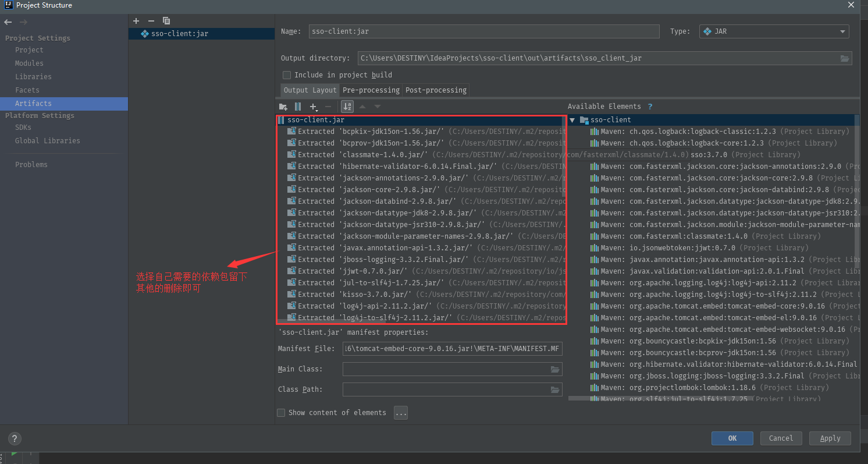
Task: Click the artifact Name field
Action: 484,31
